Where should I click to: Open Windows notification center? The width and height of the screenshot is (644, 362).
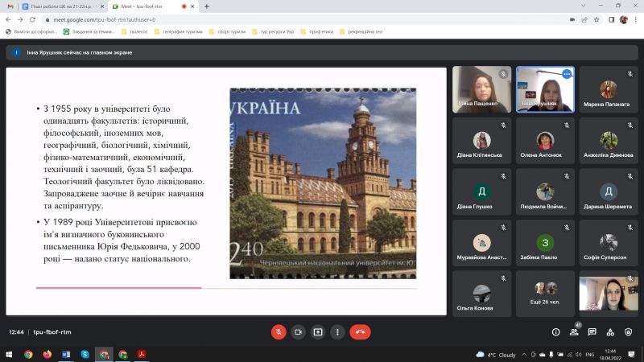631,355
